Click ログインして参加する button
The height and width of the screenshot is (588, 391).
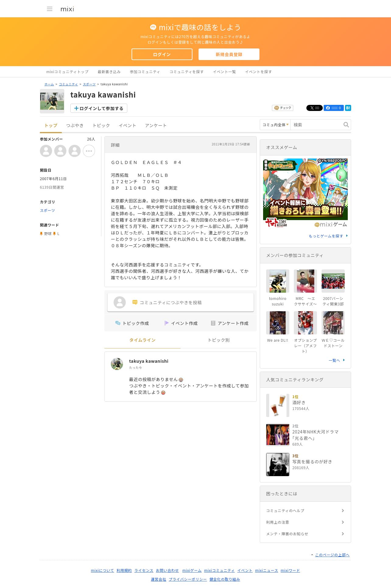[99, 108]
